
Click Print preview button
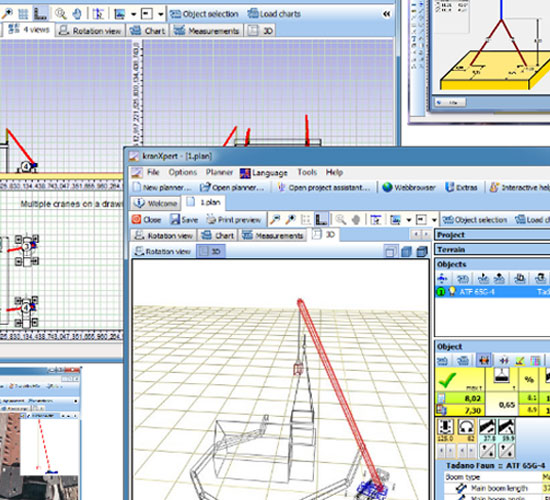pos(234,220)
